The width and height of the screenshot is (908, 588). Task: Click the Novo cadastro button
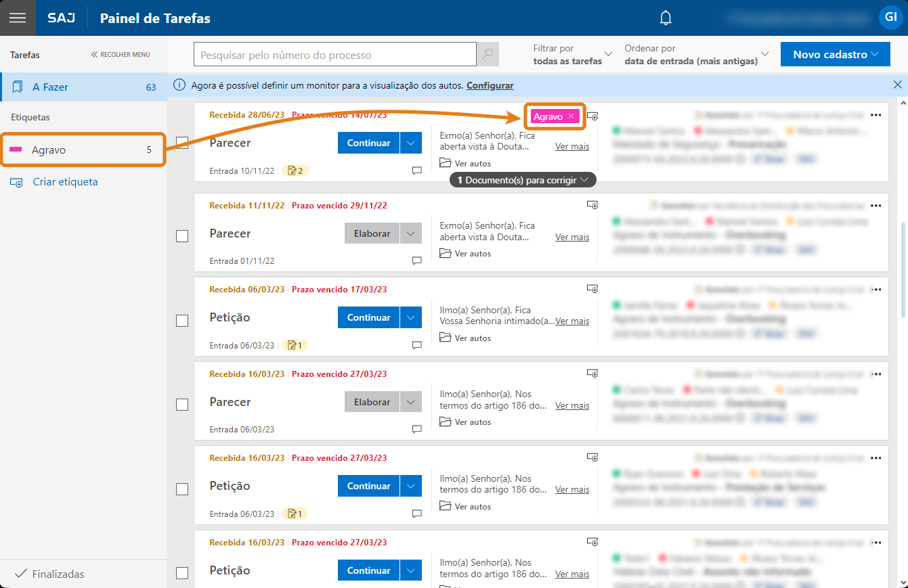[x=835, y=54]
